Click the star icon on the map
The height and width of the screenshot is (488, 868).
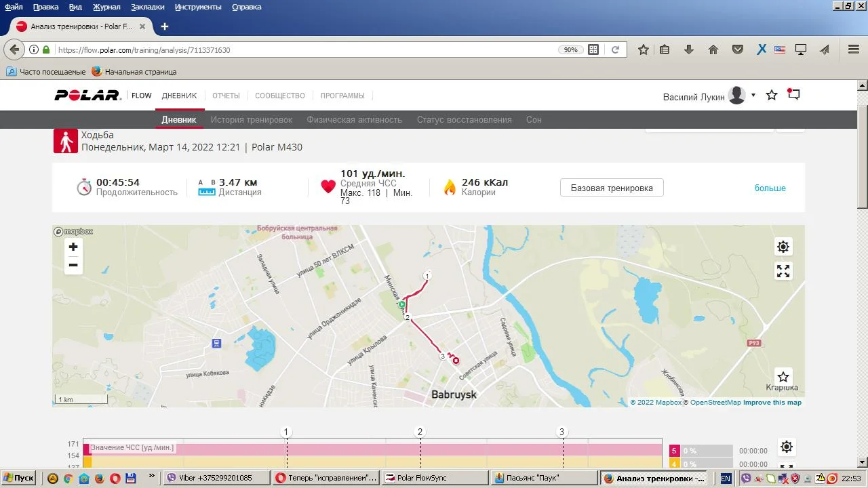tap(783, 377)
